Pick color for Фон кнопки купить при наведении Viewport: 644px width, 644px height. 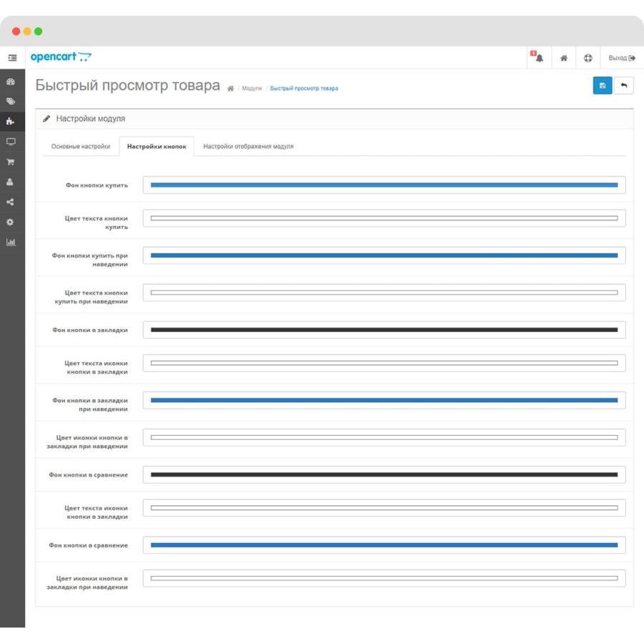coord(384,255)
